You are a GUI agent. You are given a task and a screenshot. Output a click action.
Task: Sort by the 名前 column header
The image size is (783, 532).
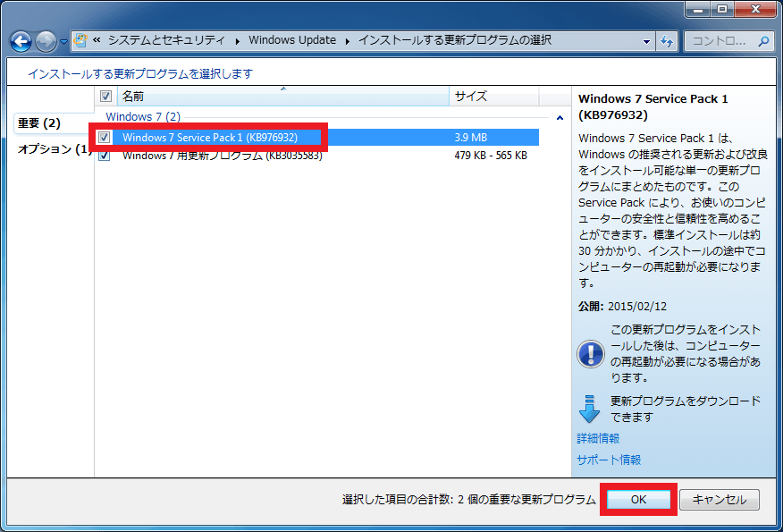coord(283,96)
